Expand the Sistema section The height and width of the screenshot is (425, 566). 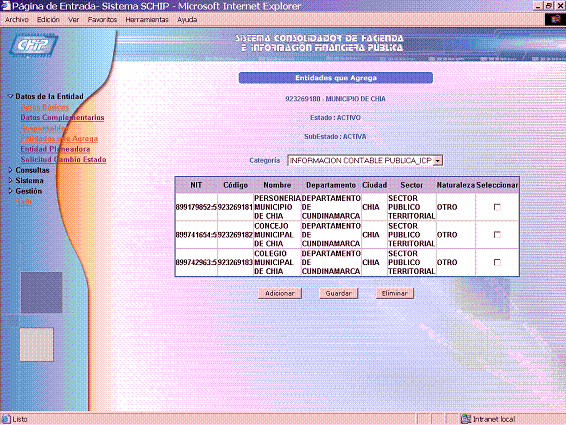point(10,180)
